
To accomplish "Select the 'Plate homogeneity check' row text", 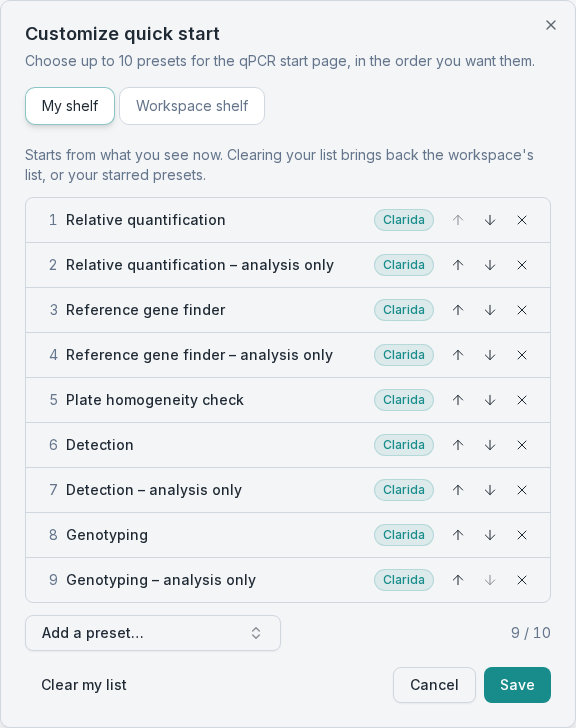I will click(x=155, y=400).
